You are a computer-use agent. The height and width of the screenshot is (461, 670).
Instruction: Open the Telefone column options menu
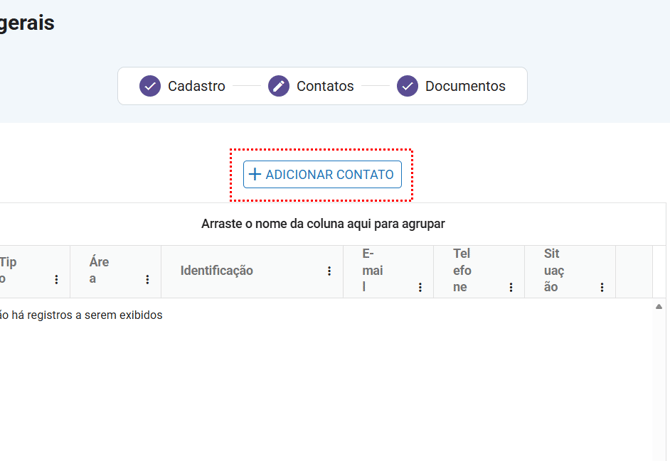(511, 288)
